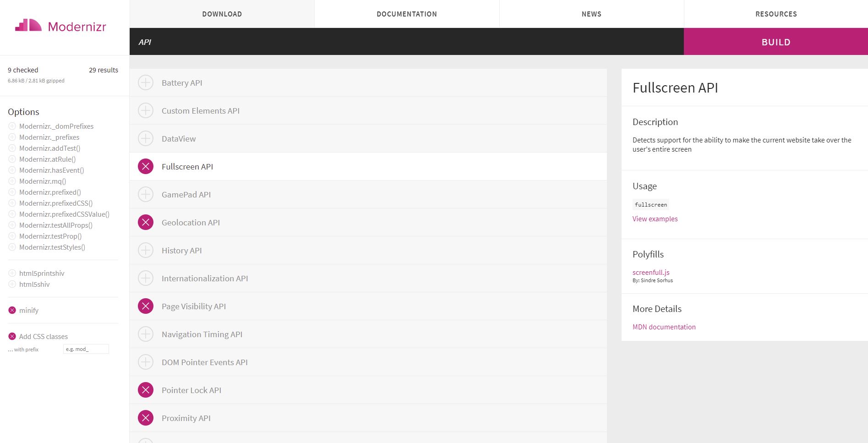The width and height of the screenshot is (868, 443).
Task: Turn off Add CSS classes
Action: tap(12, 336)
